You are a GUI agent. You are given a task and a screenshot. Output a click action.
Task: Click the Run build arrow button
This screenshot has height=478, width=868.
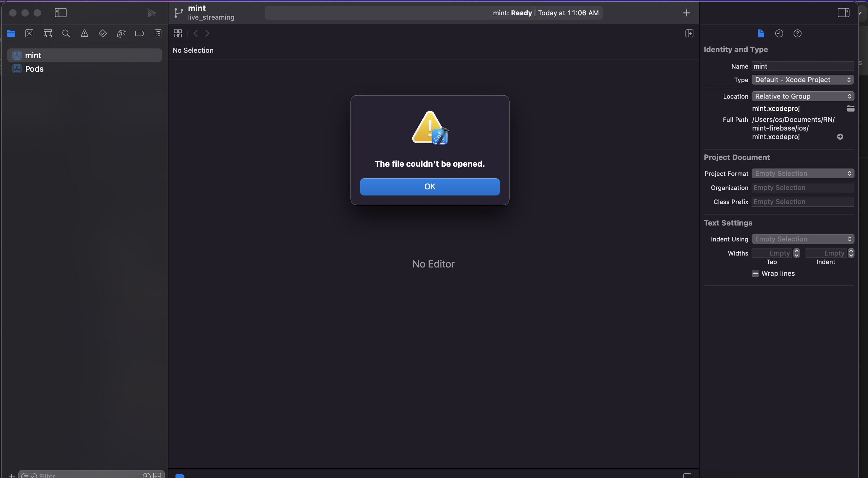[x=152, y=13]
